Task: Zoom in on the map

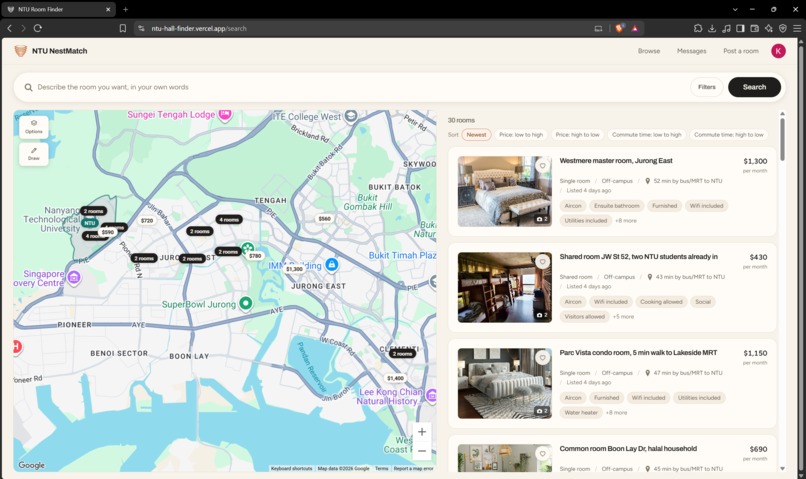Action: tap(422, 432)
